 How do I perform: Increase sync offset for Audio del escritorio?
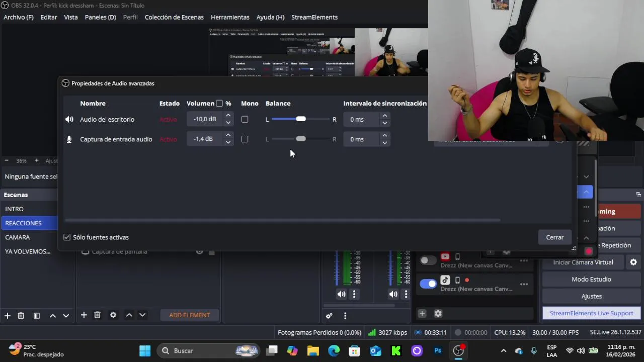click(x=385, y=116)
